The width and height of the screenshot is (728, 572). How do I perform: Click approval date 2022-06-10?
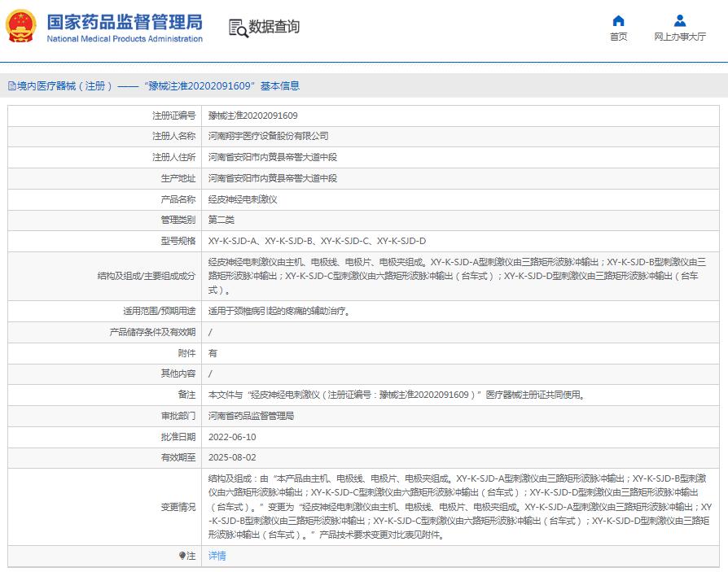click(232, 437)
